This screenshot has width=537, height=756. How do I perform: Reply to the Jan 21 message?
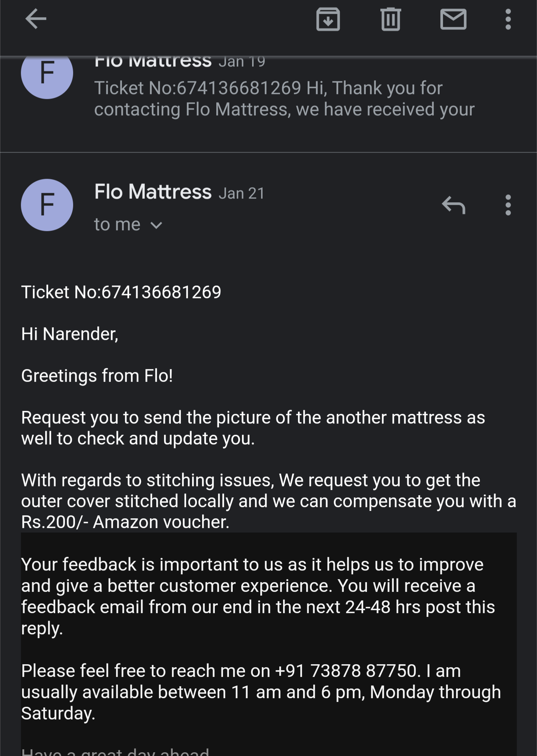click(453, 205)
